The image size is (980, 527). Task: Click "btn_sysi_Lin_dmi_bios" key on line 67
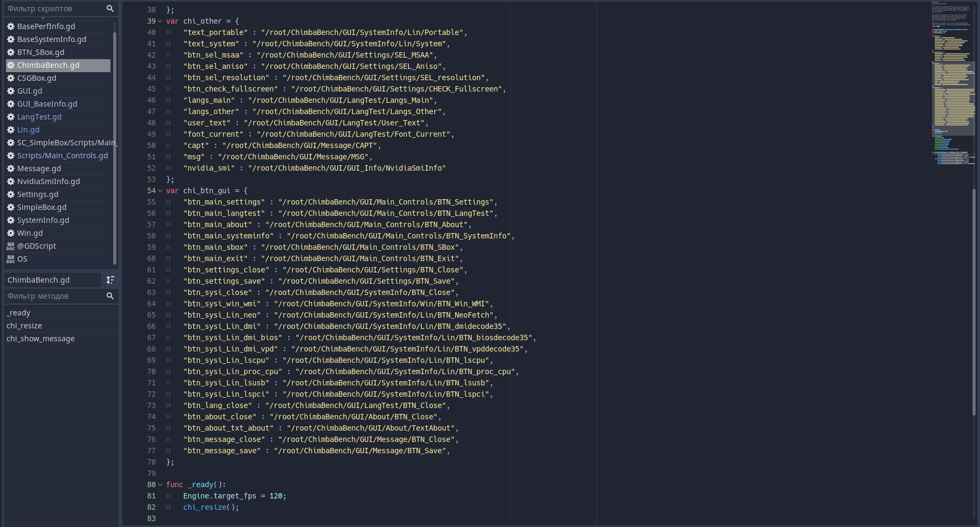(233, 338)
